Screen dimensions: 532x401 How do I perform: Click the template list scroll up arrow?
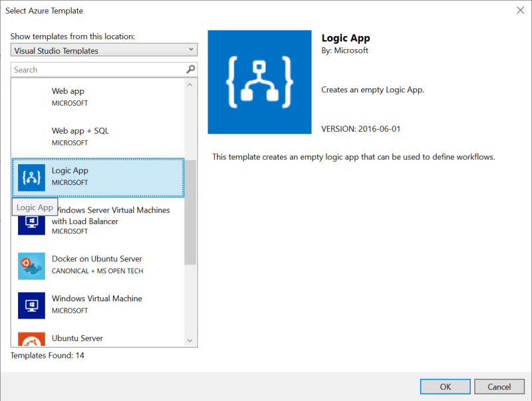(190, 85)
